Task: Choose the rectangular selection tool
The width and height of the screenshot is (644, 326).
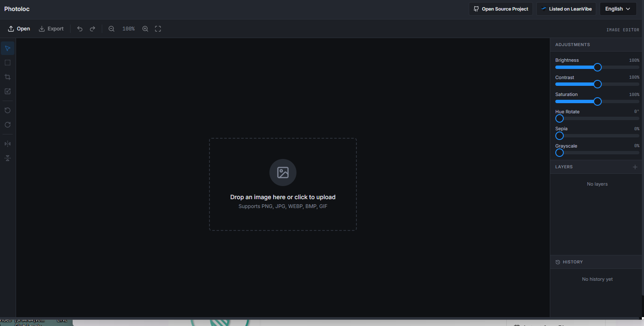Action: pos(8,63)
